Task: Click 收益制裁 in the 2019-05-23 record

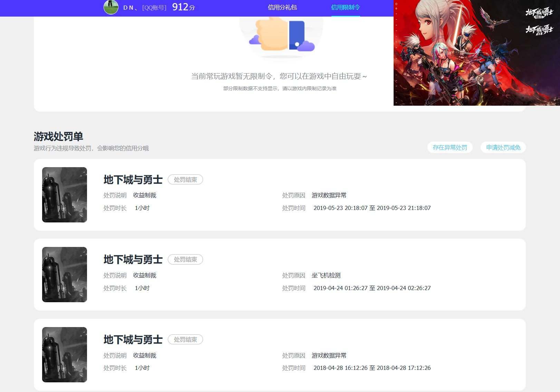Action: [145, 195]
